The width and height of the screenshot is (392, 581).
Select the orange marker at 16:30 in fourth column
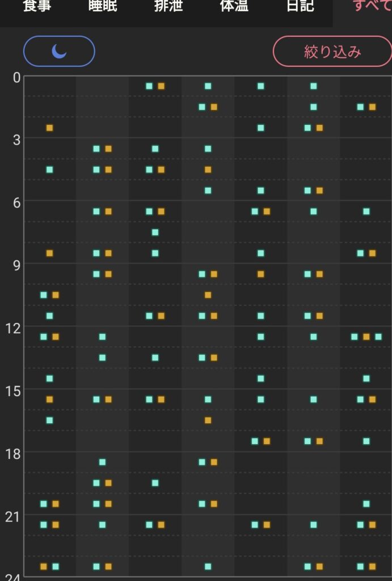pyautogui.click(x=208, y=420)
